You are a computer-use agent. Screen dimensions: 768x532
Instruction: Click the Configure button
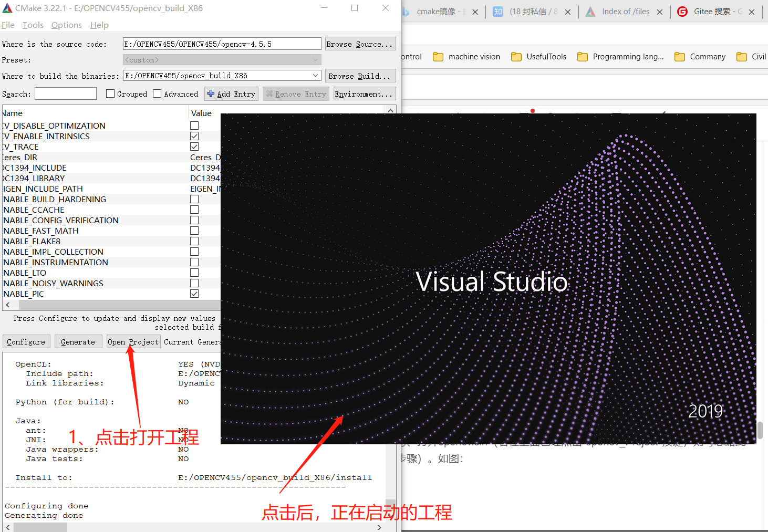click(26, 341)
